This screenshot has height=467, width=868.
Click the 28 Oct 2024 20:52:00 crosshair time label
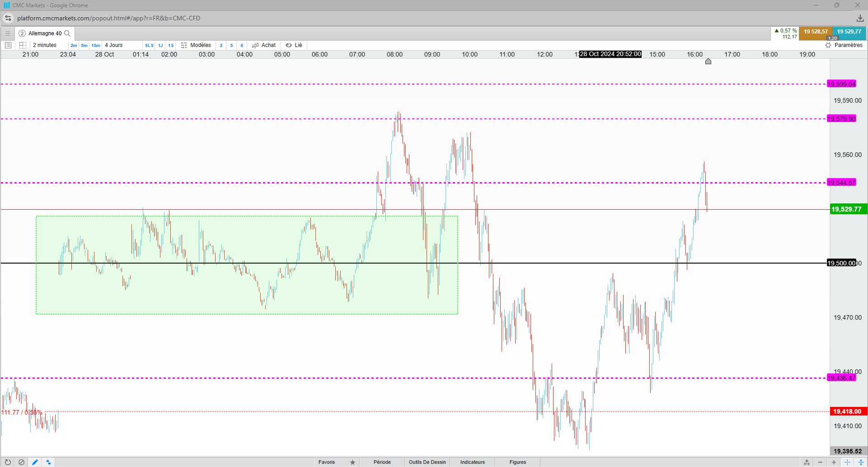click(610, 54)
